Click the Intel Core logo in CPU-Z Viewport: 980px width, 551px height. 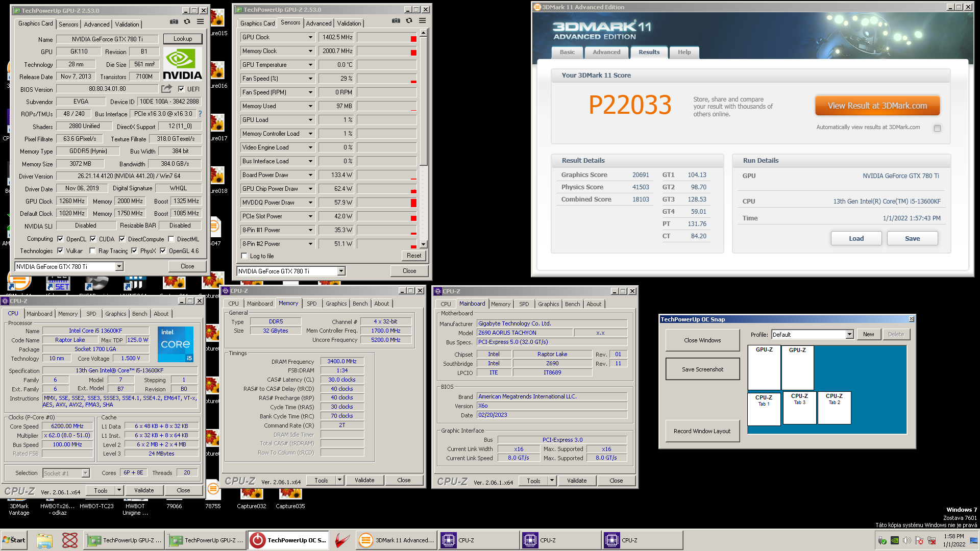click(x=176, y=344)
